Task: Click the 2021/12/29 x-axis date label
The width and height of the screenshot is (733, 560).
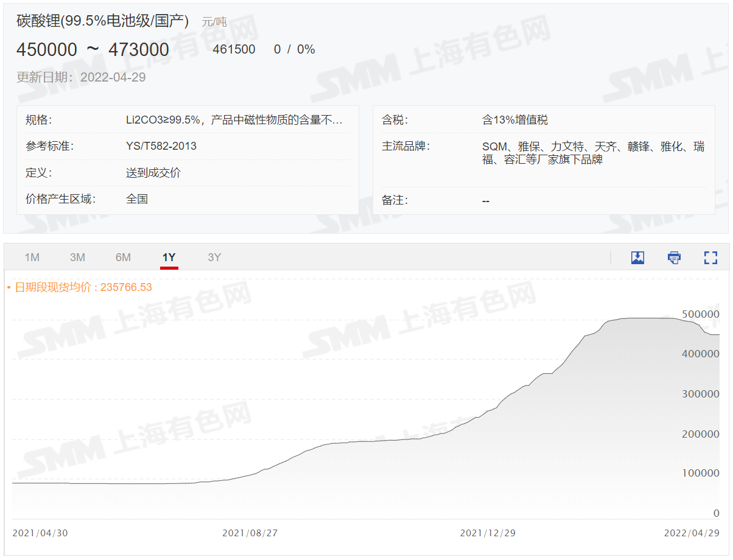Action: coord(488,533)
